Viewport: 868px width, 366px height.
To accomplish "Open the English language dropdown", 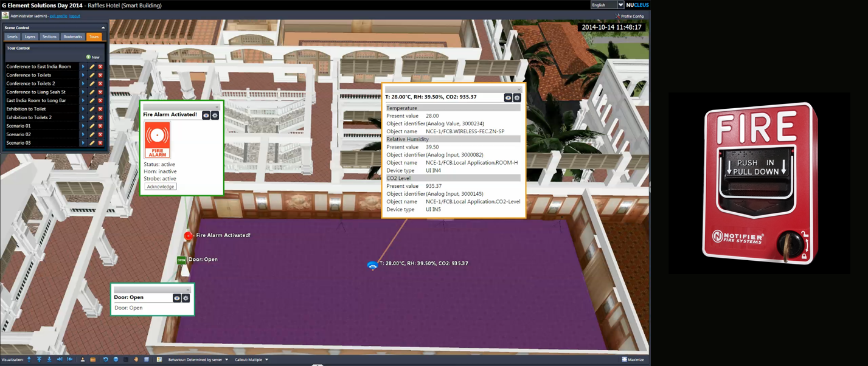I will pos(607,5).
